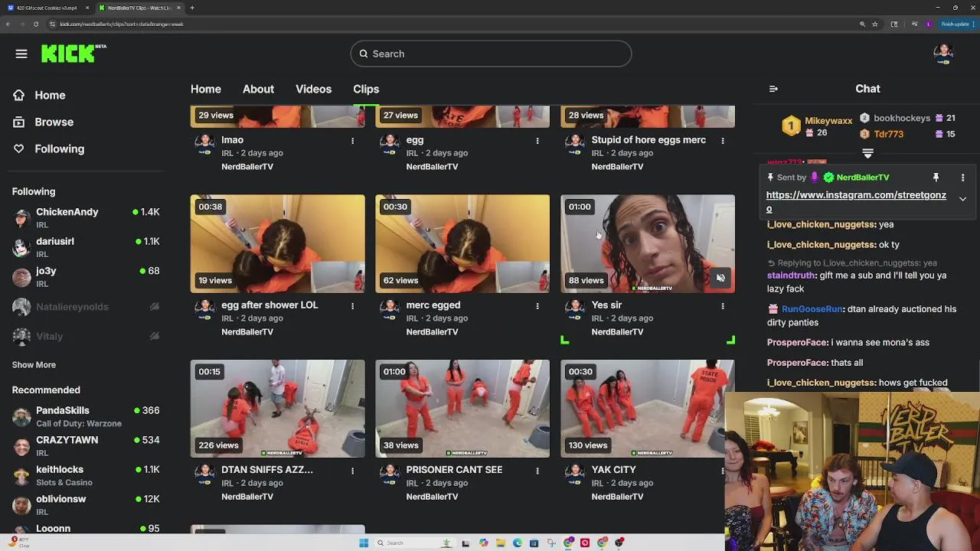Play the 'merc egged' clip thumbnail
This screenshot has width=980, height=551.
(x=462, y=243)
